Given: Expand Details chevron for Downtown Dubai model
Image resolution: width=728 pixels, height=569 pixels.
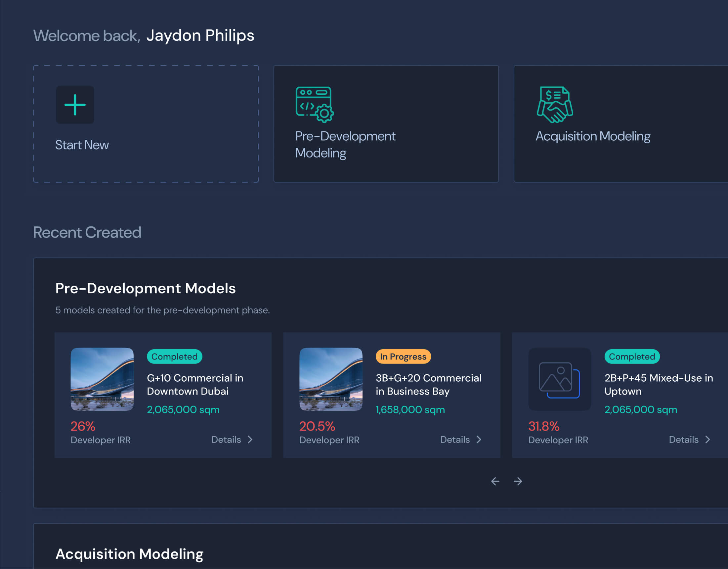Looking at the screenshot, I should tap(250, 440).
